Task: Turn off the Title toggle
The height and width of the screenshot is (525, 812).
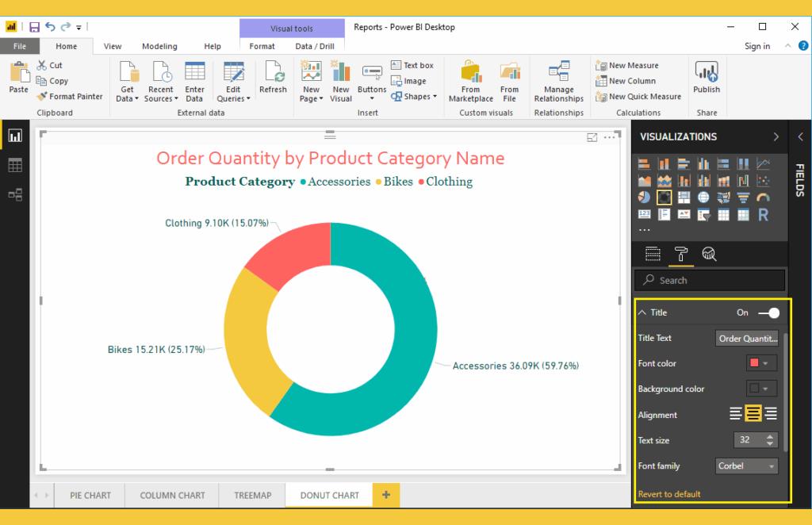Action: (768, 312)
